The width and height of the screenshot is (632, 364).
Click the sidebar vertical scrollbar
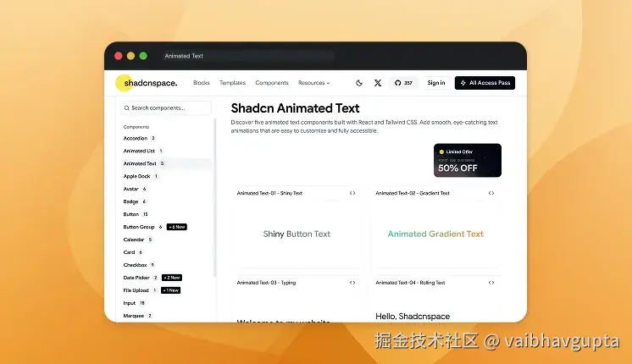(215, 197)
